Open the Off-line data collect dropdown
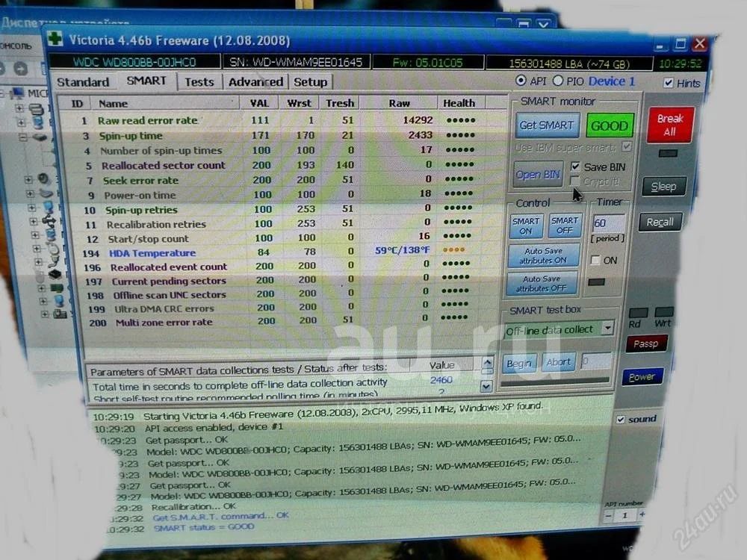 click(607, 328)
